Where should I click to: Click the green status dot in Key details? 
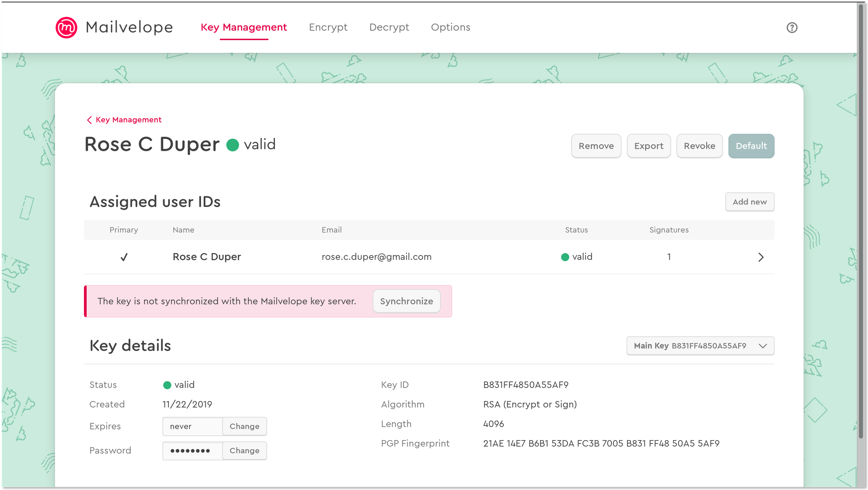(x=167, y=385)
